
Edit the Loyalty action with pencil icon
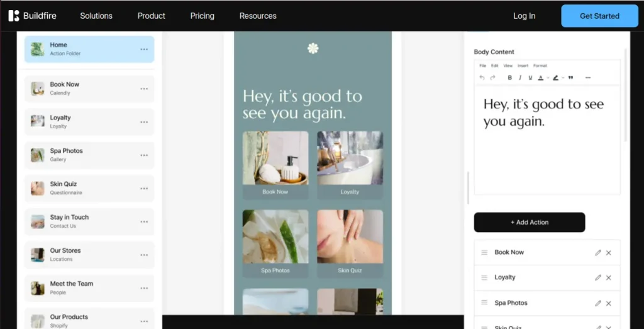(x=598, y=277)
